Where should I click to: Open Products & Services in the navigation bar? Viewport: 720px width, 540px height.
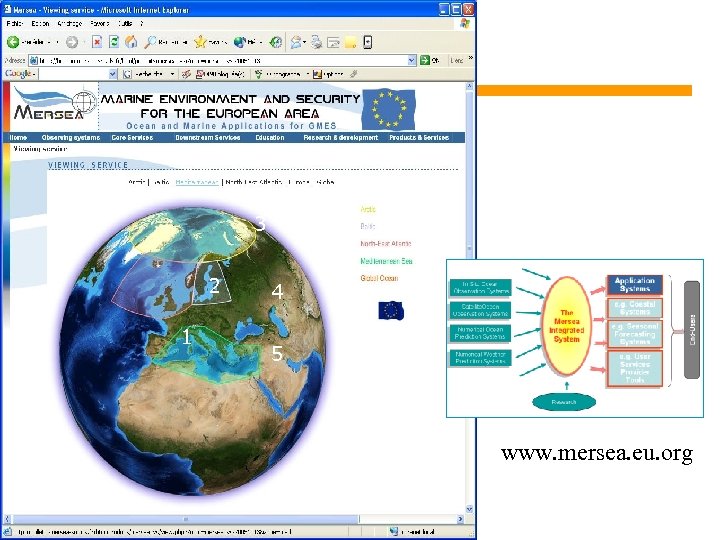tap(419, 138)
